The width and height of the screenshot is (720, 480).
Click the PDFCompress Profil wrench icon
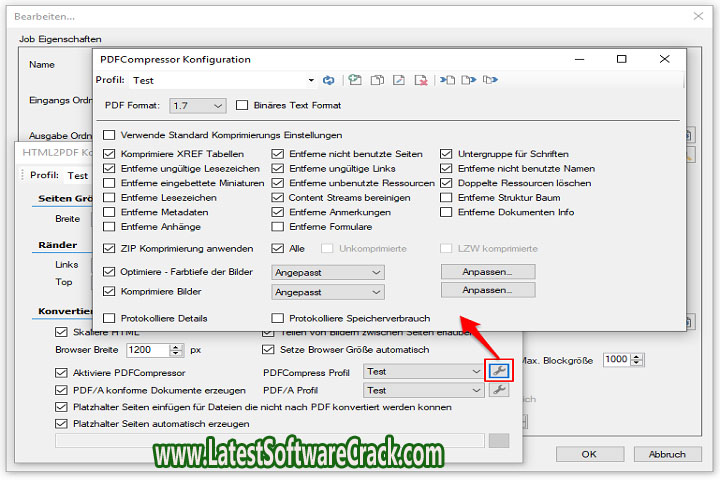tap(497, 370)
